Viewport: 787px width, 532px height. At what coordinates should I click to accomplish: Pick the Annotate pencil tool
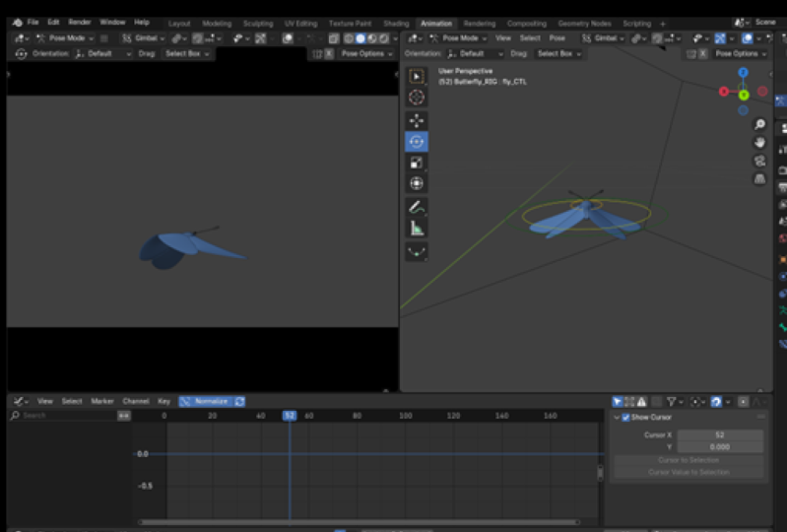coord(416,207)
